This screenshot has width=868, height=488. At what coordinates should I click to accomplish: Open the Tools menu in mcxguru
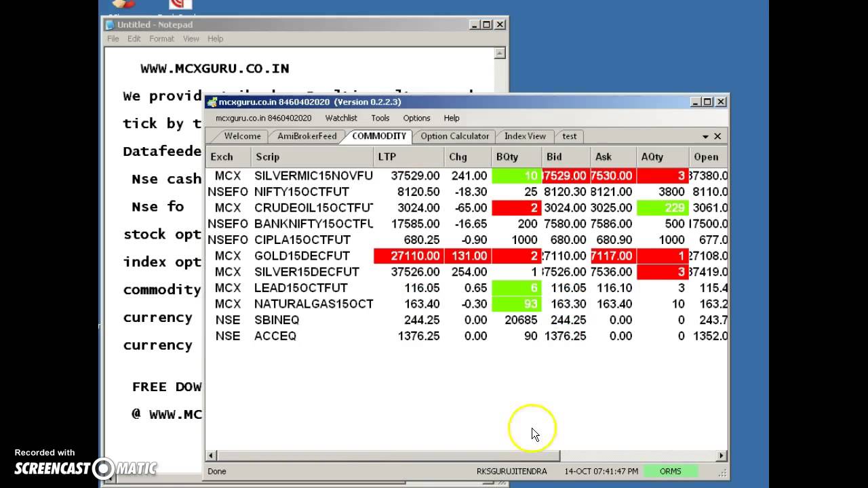coord(380,118)
